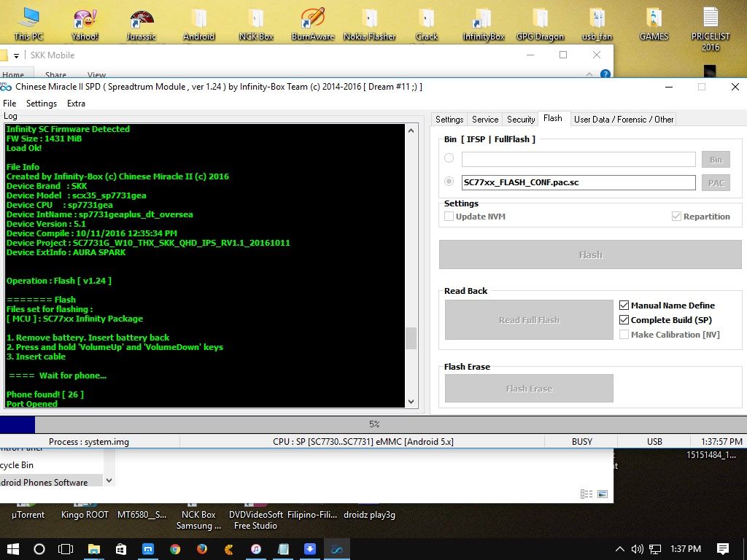Open the Settings menu

42,104
